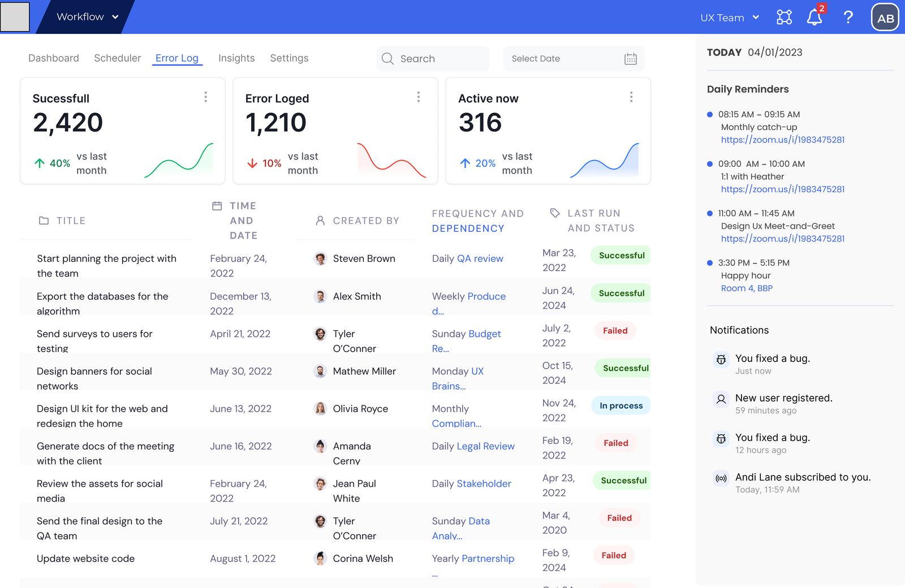The width and height of the screenshot is (905, 588).
Task: Click Room 4, BBP link
Action: coord(747,288)
